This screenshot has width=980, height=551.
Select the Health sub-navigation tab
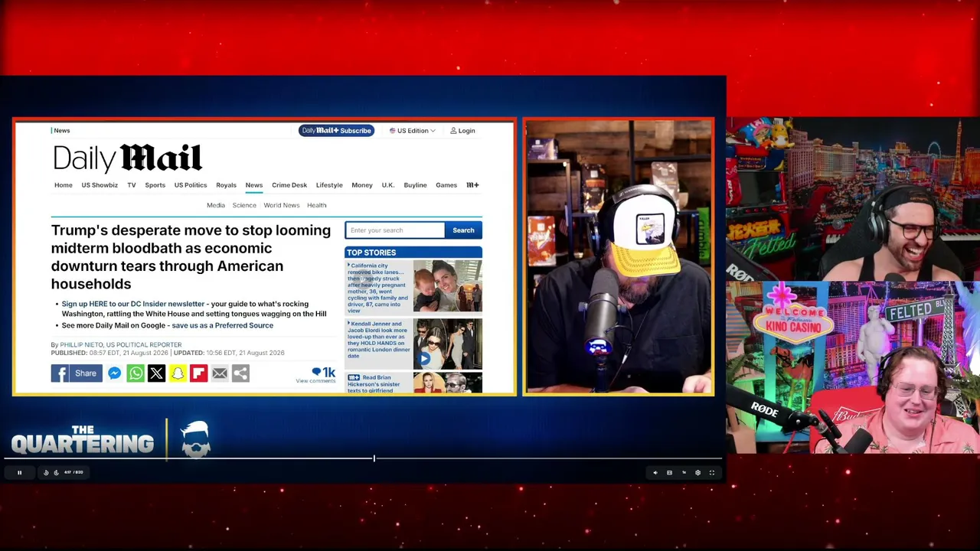coord(316,205)
